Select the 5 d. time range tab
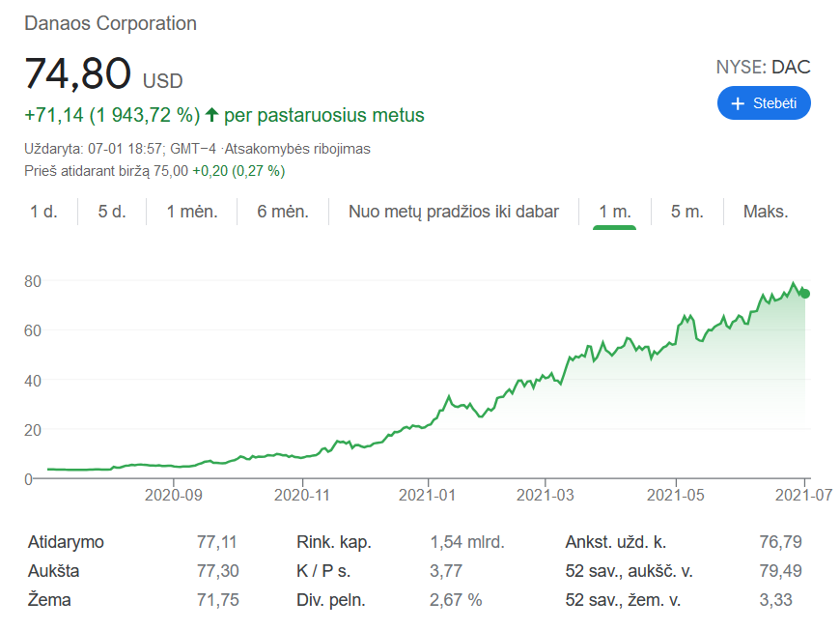Screen dimensions: 840x630 click(x=111, y=212)
